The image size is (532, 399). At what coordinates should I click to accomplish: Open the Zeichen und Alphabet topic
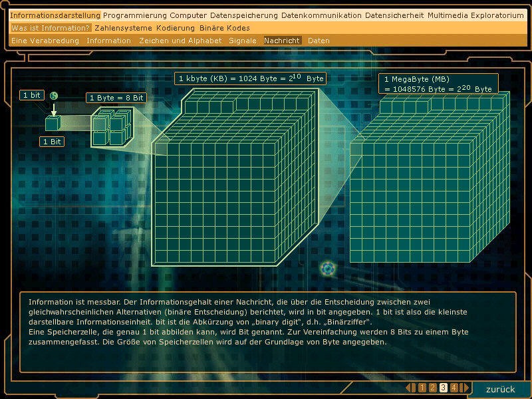coord(180,41)
